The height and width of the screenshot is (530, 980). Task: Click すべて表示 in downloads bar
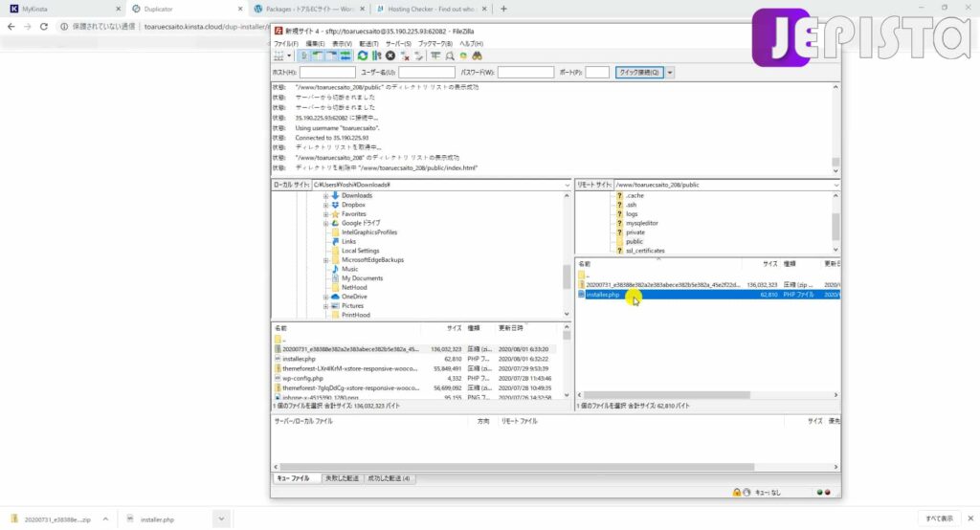939,519
